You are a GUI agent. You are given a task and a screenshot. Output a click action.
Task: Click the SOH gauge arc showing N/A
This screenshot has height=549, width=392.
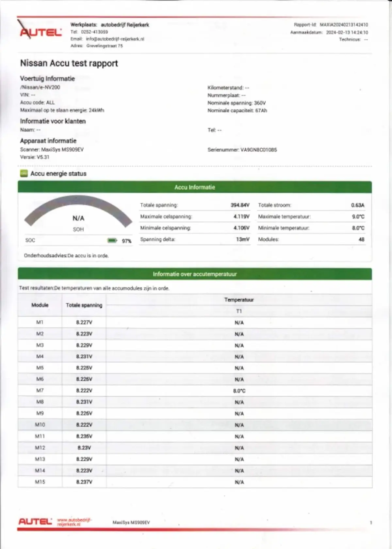pyautogui.click(x=78, y=212)
